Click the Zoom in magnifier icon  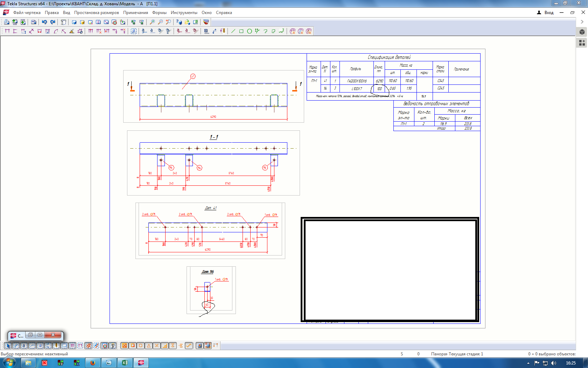point(152,22)
